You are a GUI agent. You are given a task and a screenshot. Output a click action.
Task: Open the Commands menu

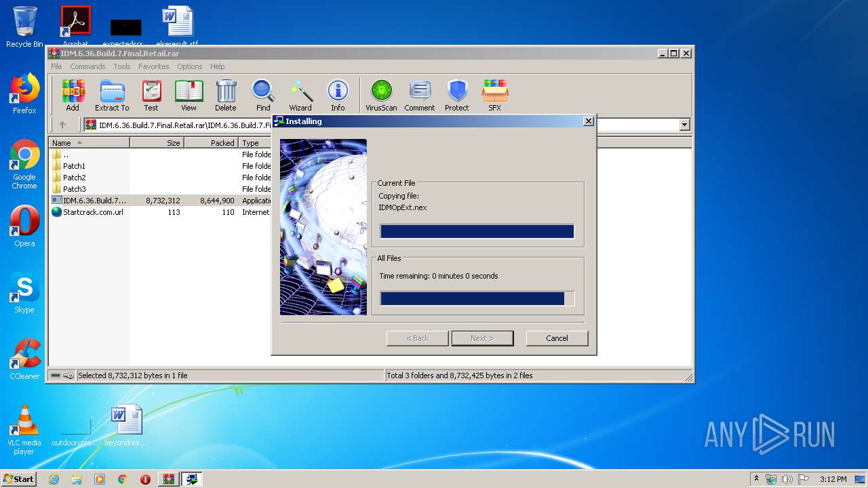(x=87, y=66)
